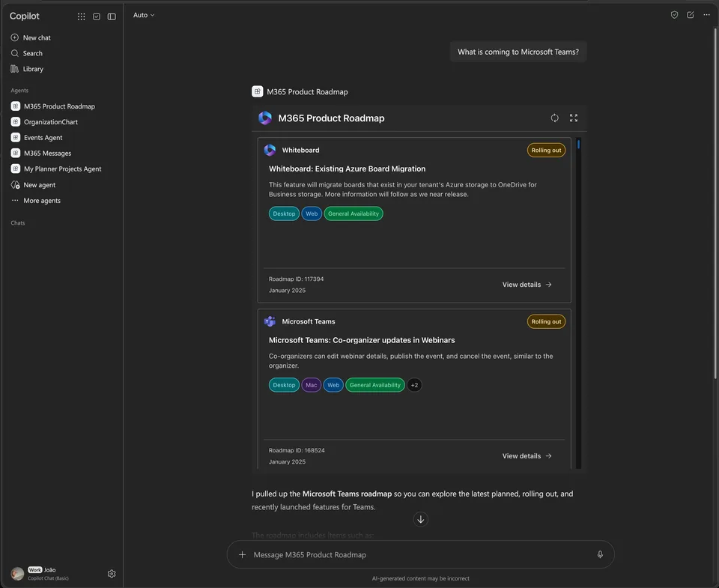
Task: Start a New chat
Action: click(31, 37)
